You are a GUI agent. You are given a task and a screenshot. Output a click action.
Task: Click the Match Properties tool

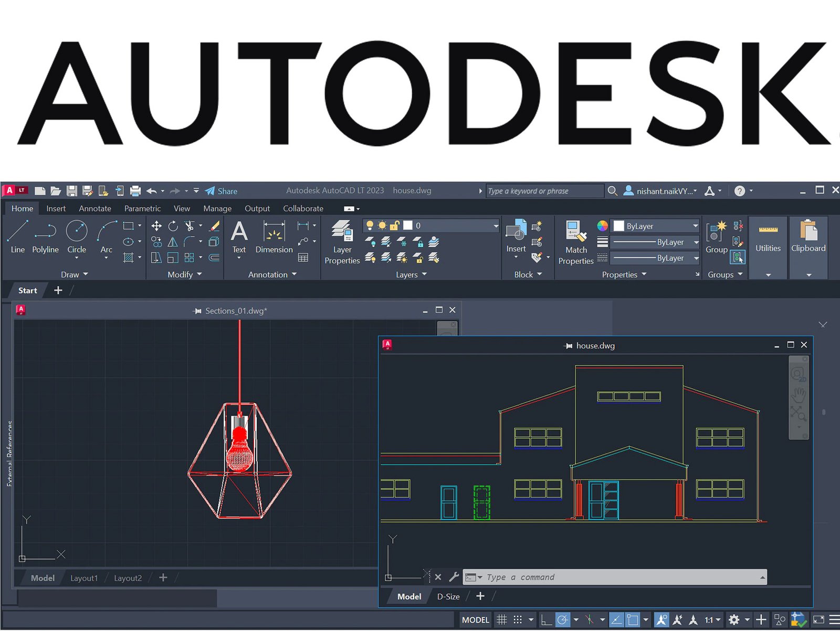point(576,242)
